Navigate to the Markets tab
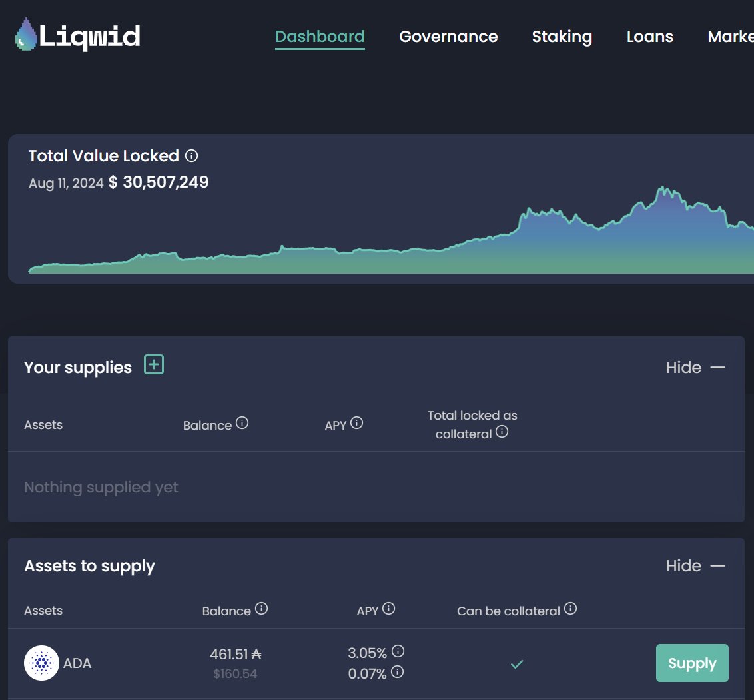754x700 pixels. (x=731, y=37)
